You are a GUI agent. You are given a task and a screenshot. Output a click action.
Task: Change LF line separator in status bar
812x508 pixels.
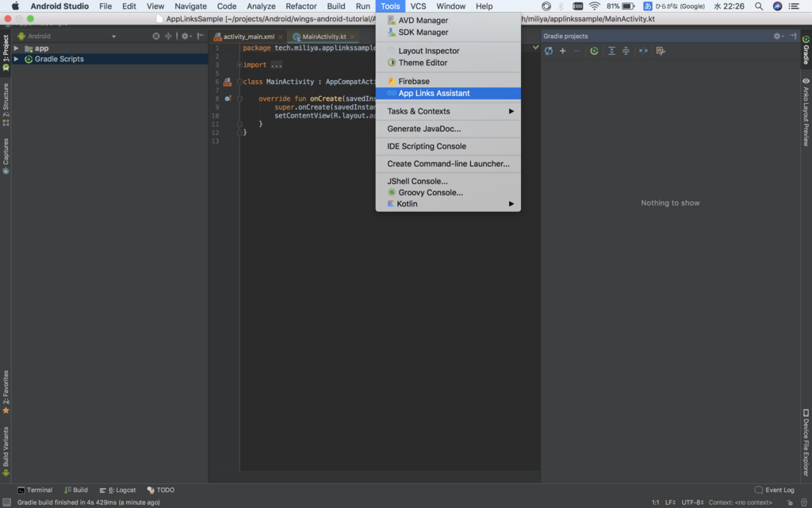pyautogui.click(x=670, y=502)
